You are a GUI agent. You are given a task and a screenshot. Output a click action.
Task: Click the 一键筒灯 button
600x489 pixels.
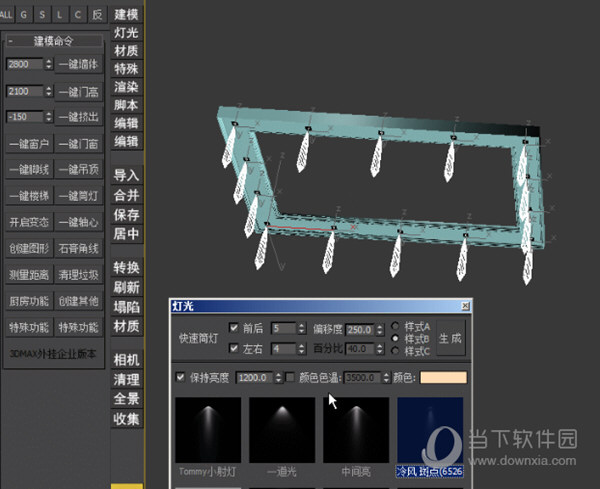[78, 195]
